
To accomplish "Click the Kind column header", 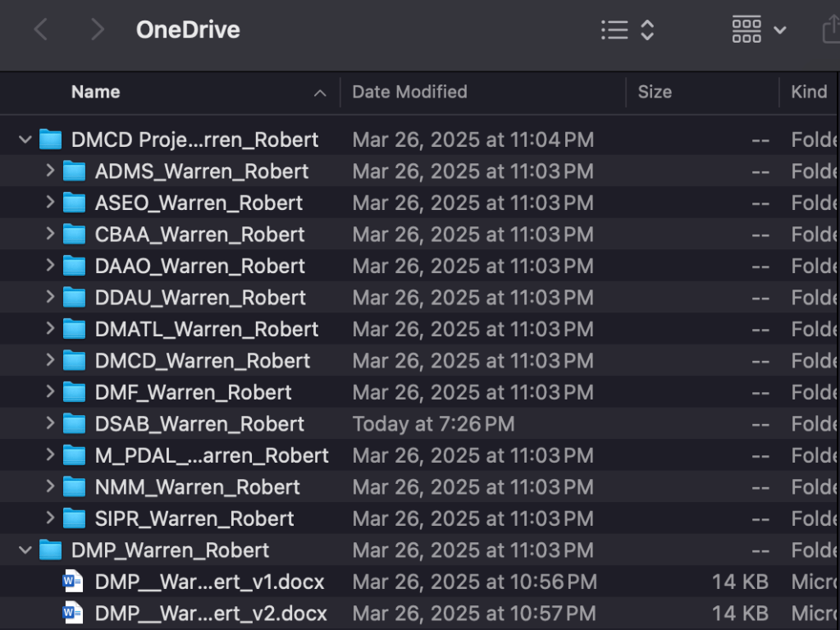I will (809, 92).
